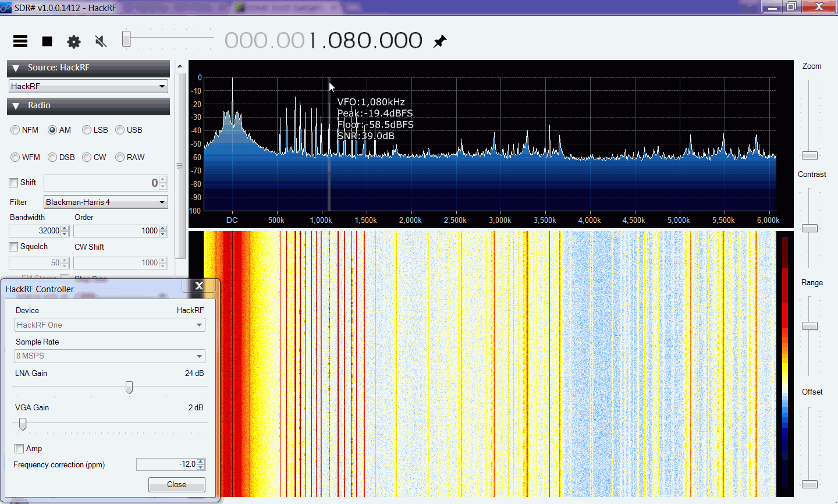Close the HackRF Controller dialog with X
This screenshot has height=504, width=838.
pos(199,286)
